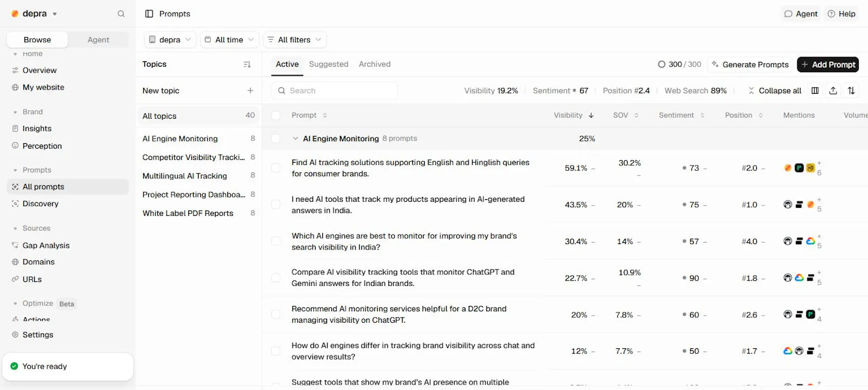Open the depra workspace switcher dropdown
The width and height of the screenshot is (868, 390).
point(35,14)
